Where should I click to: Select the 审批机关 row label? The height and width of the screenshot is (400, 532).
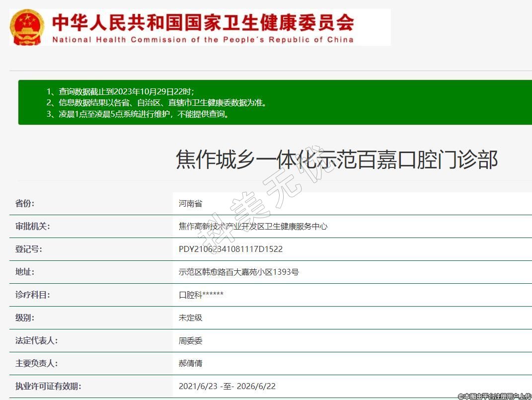pos(33,226)
